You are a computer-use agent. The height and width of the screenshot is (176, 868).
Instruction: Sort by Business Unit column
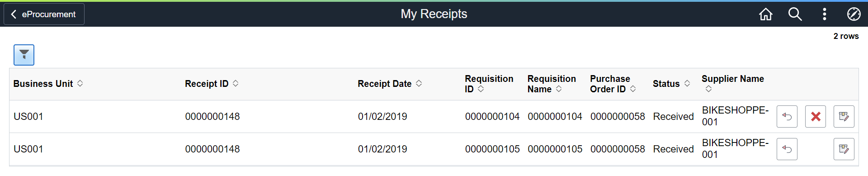click(48, 84)
